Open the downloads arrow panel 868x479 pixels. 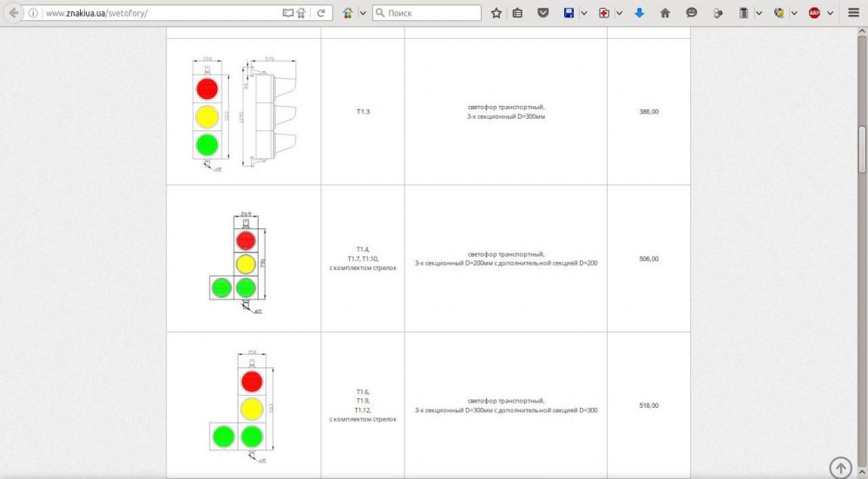(640, 14)
